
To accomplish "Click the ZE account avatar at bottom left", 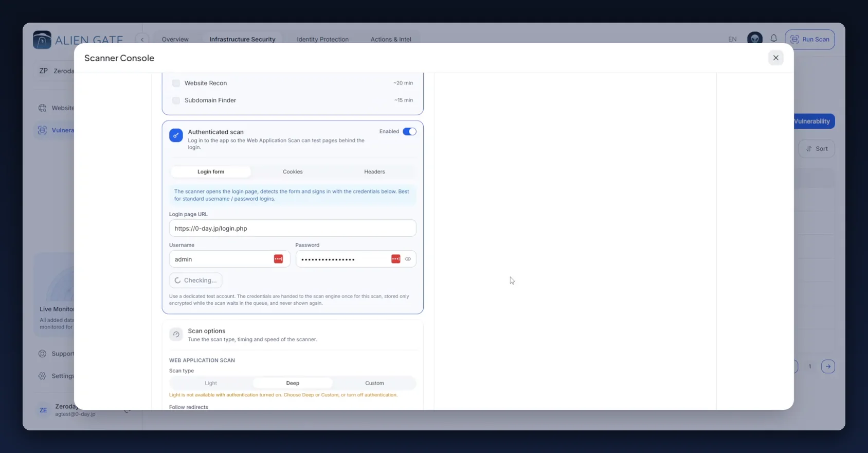I will point(43,410).
